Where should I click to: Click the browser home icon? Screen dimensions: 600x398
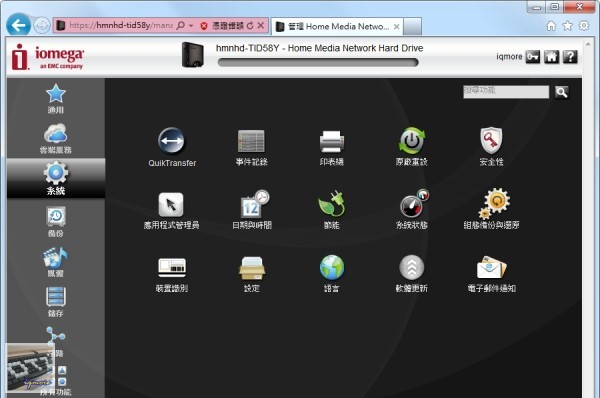click(551, 26)
